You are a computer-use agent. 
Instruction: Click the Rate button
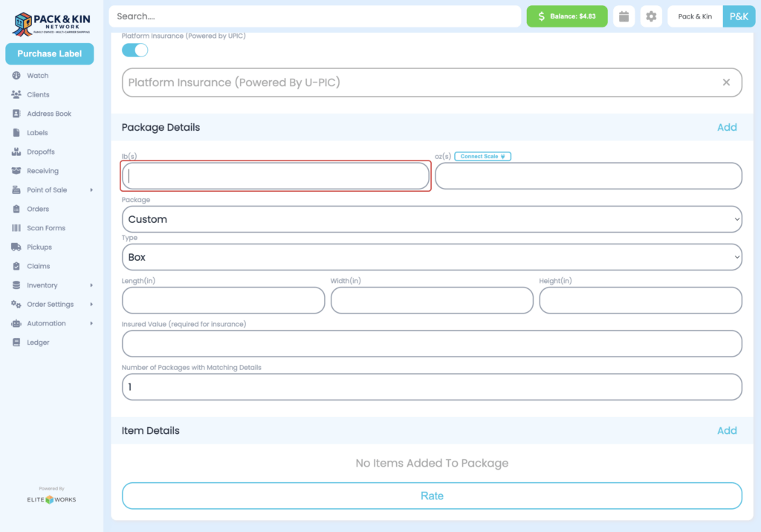pyautogui.click(x=432, y=496)
